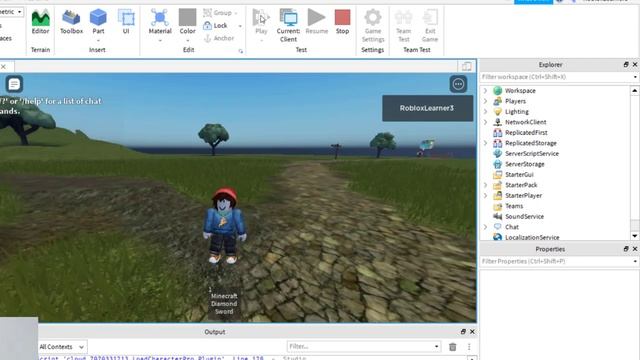
Task: Stop the running test
Action: [x=342, y=22]
